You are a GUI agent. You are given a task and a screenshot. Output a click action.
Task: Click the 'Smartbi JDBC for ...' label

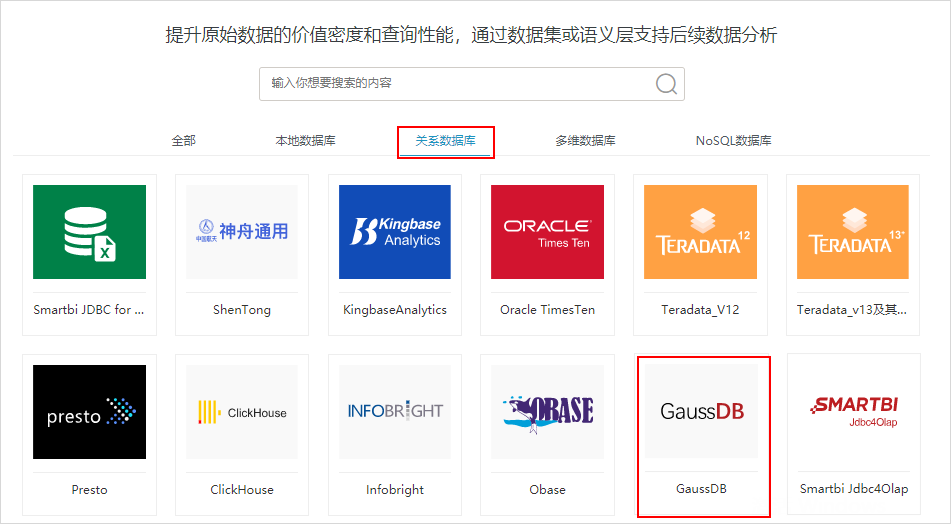pyautogui.click(x=89, y=310)
